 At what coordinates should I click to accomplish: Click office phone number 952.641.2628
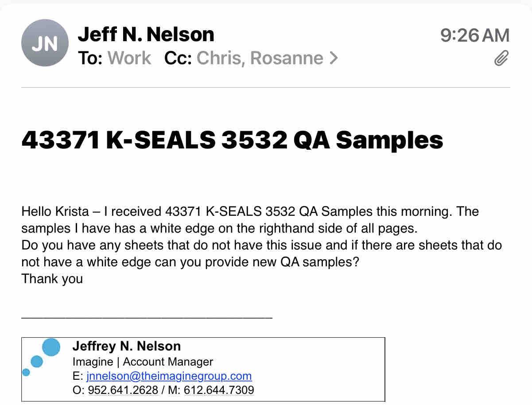123,390
